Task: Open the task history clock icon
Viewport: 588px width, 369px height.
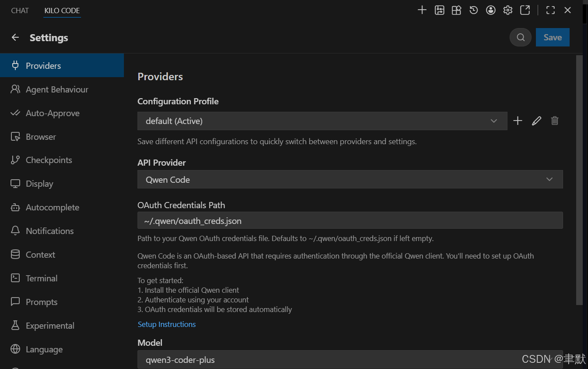Action: 473,10
